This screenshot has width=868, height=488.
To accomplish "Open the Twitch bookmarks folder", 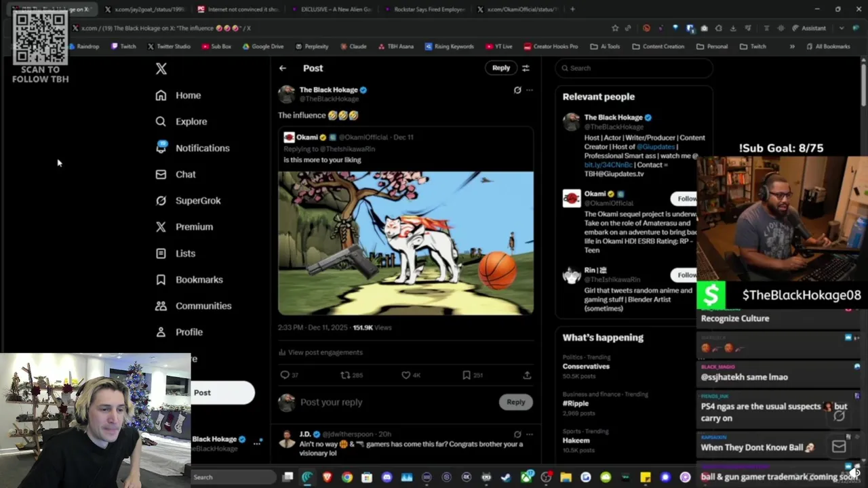I will click(x=753, y=47).
